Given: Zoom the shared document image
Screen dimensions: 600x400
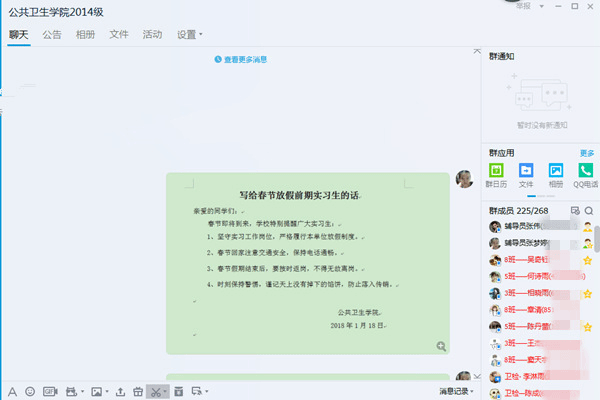Looking at the screenshot, I should tap(441, 346).
